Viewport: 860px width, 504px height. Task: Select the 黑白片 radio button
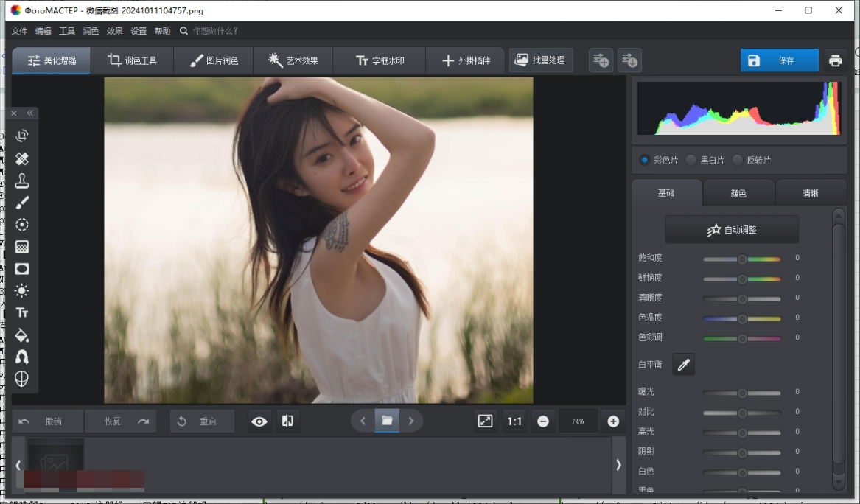pos(691,160)
